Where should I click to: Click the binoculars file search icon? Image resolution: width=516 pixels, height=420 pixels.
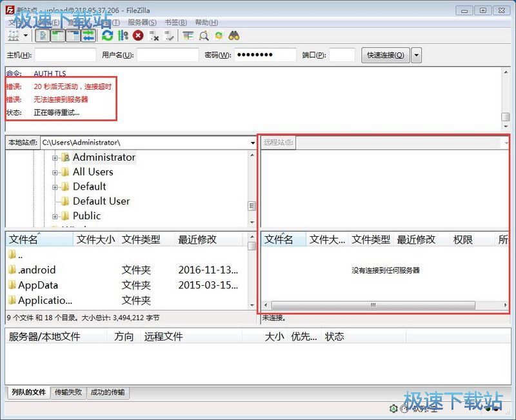(x=234, y=35)
